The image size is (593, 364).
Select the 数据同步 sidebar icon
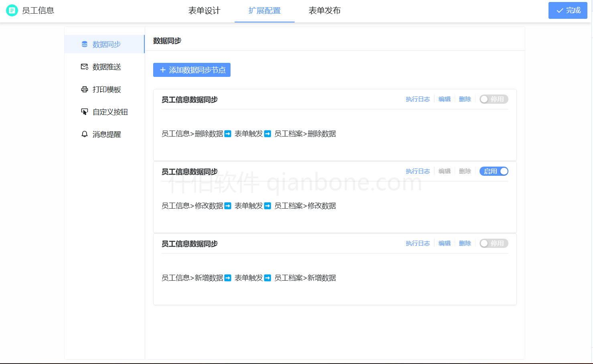pyautogui.click(x=84, y=44)
